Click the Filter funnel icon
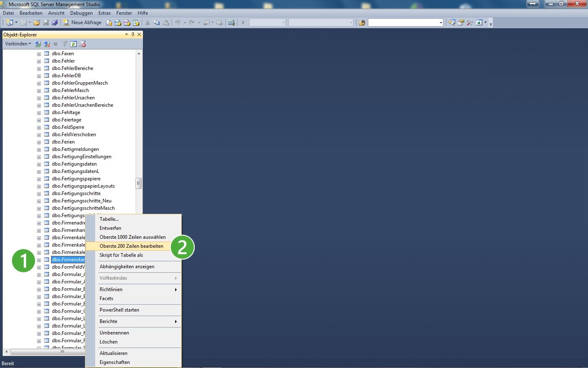This screenshot has height=368, width=588. [65, 44]
